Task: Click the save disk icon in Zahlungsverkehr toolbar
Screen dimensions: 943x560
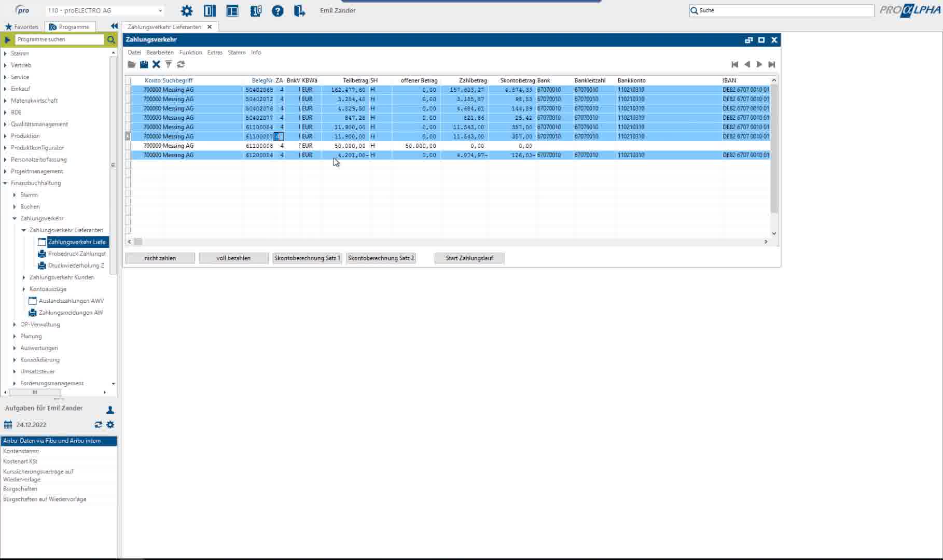Action: coord(144,64)
